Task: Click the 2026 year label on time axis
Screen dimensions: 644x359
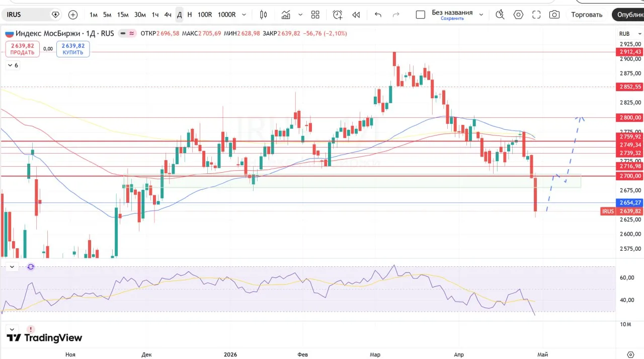Action: tap(230, 354)
